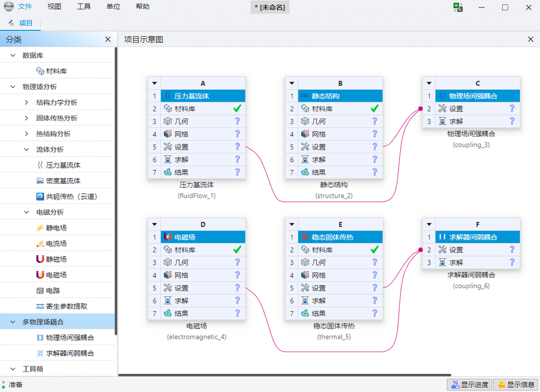Select the pressure-based fluid icon in sidebar

40,165
